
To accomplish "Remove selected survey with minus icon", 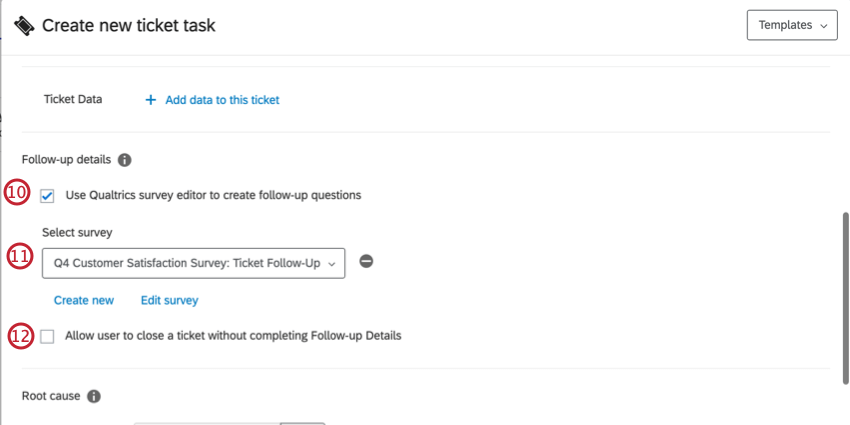I will click(366, 261).
